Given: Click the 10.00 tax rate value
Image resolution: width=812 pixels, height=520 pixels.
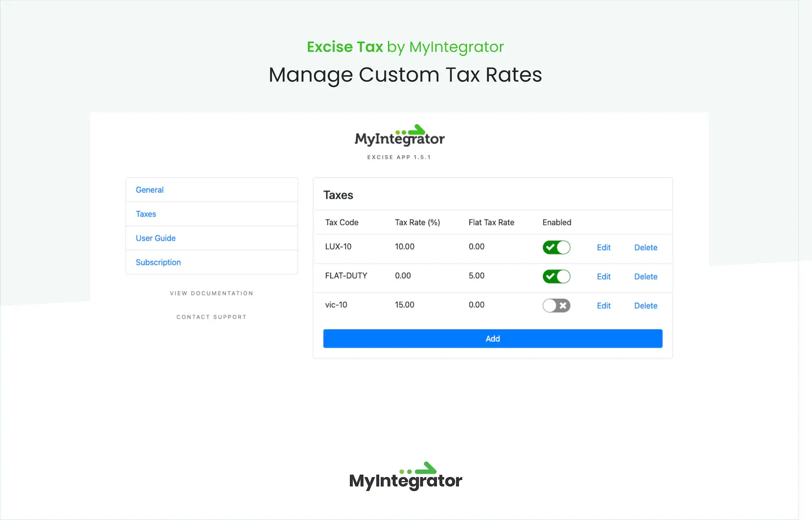Looking at the screenshot, I should 405,246.
